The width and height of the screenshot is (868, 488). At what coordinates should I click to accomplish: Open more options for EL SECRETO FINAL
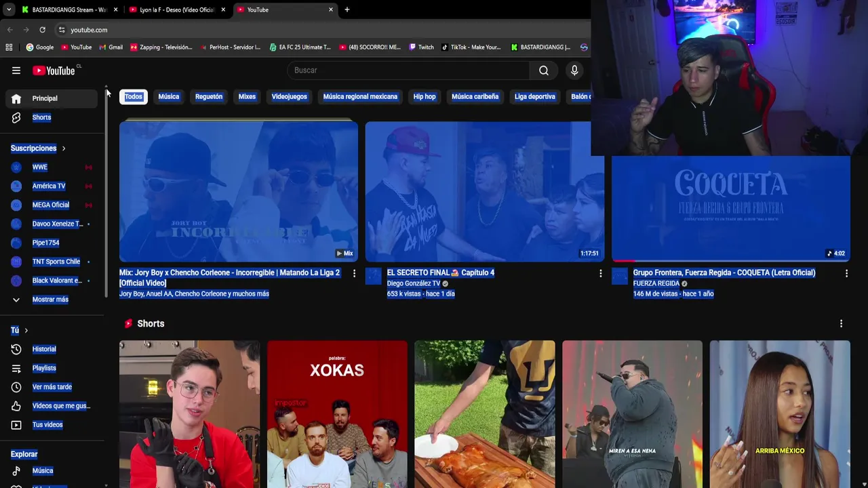pyautogui.click(x=600, y=273)
